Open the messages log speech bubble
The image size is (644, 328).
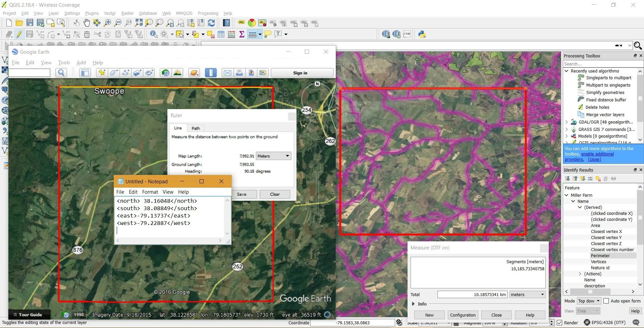pos(636,323)
